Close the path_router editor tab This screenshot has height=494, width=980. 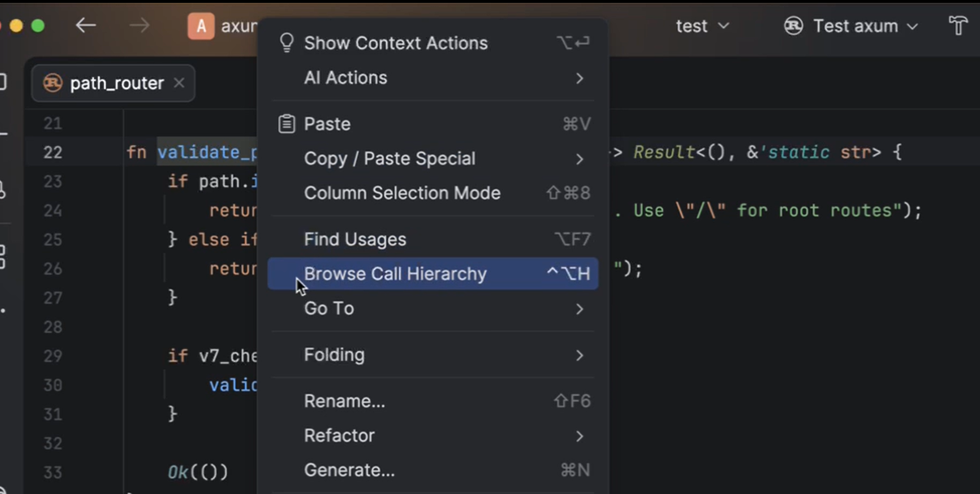pyautogui.click(x=179, y=83)
